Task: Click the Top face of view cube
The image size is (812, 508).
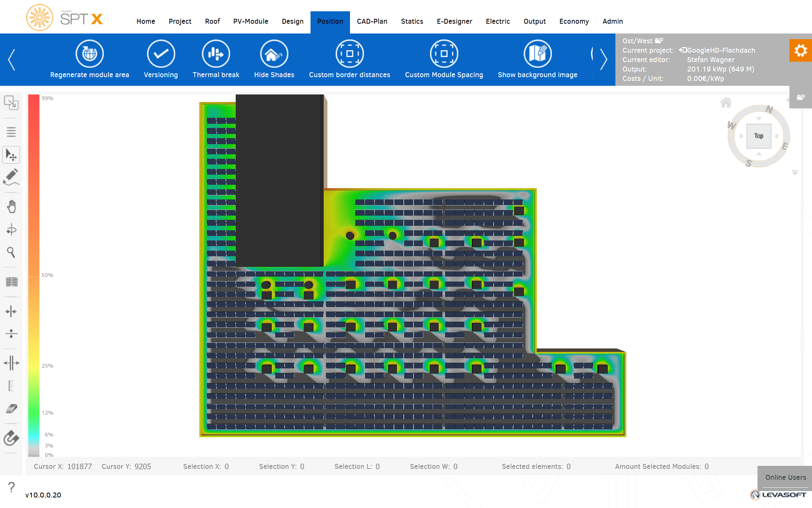Action: tap(759, 136)
